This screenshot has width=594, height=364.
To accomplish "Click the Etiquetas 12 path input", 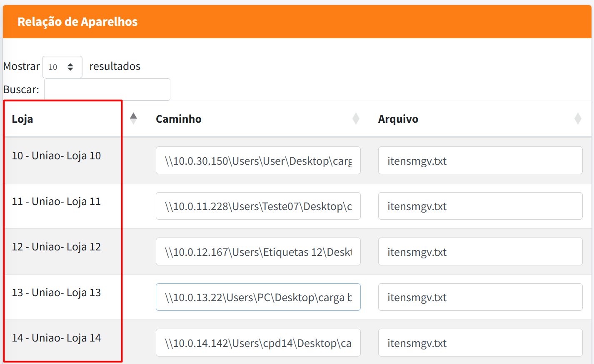I will (258, 252).
